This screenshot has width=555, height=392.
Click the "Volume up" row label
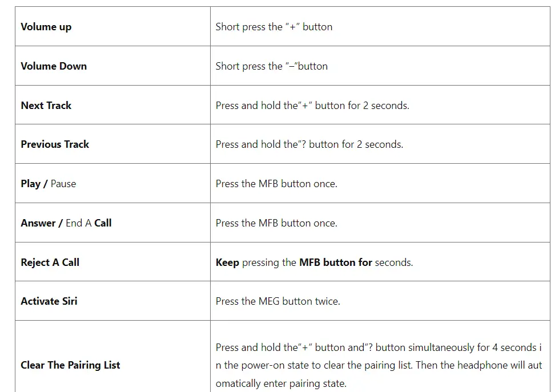[x=46, y=27]
